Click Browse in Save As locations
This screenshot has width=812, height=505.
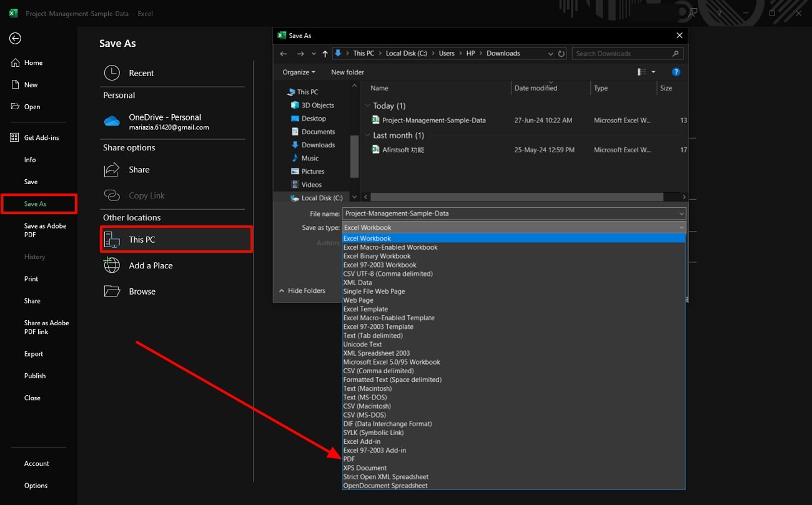click(x=174, y=292)
